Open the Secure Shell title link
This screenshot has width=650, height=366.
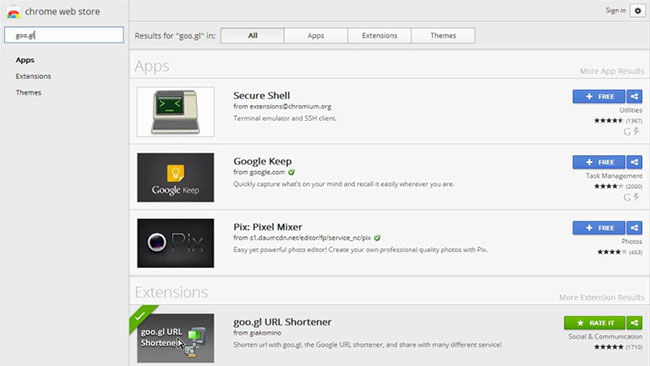coord(262,95)
